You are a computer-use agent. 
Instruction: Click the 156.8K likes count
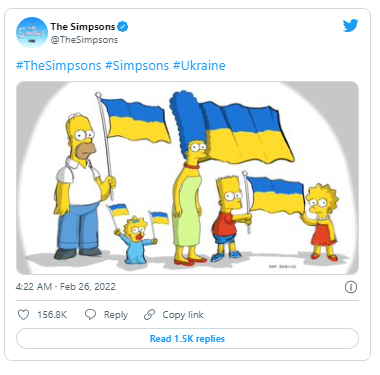pos(52,315)
